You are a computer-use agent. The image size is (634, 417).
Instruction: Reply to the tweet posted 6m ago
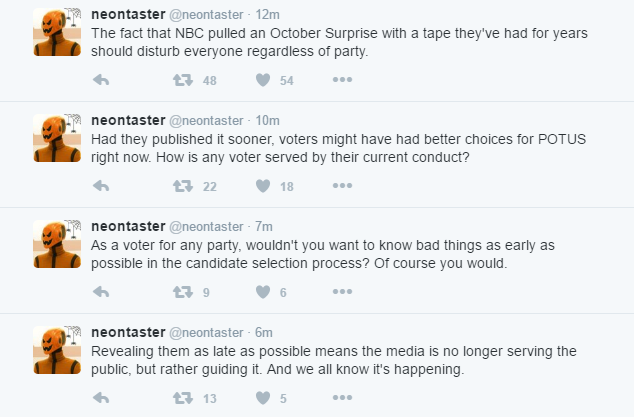pyautogui.click(x=101, y=398)
